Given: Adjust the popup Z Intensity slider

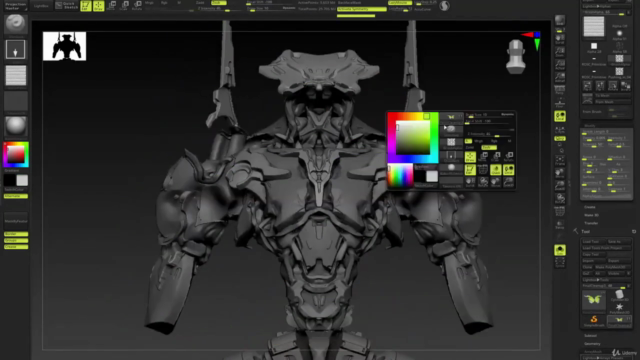Looking at the screenshot, I should (490, 135).
